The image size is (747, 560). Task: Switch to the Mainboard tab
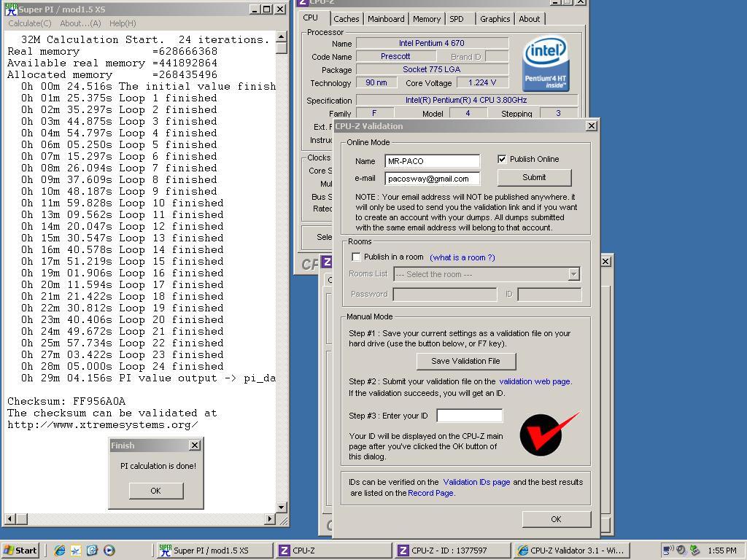click(386, 19)
